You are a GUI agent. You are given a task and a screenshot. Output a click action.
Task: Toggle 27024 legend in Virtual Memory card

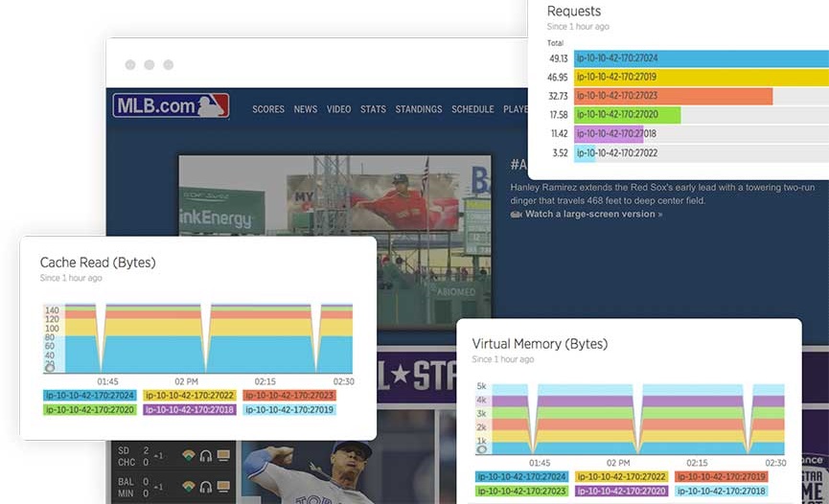pyautogui.click(x=521, y=476)
